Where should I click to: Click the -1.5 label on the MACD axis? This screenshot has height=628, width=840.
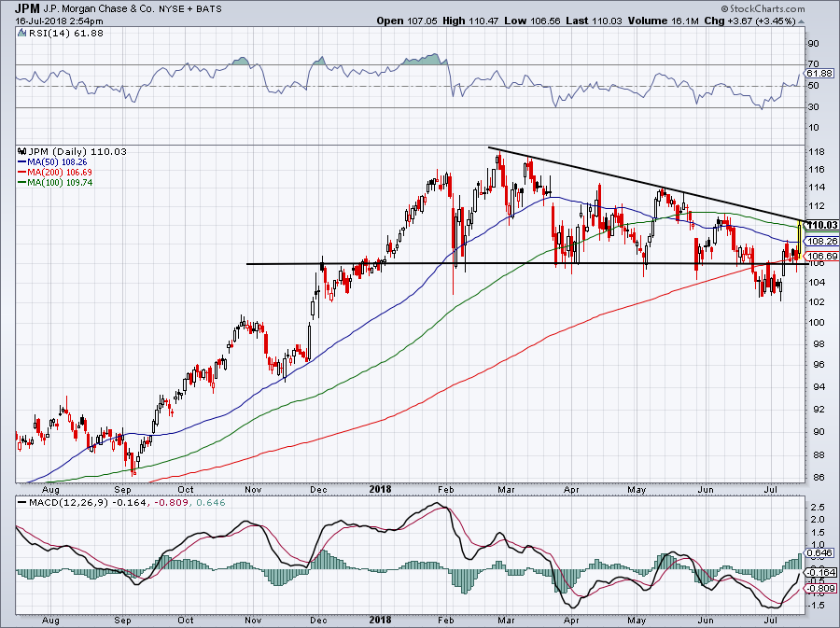pyautogui.click(x=816, y=605)
